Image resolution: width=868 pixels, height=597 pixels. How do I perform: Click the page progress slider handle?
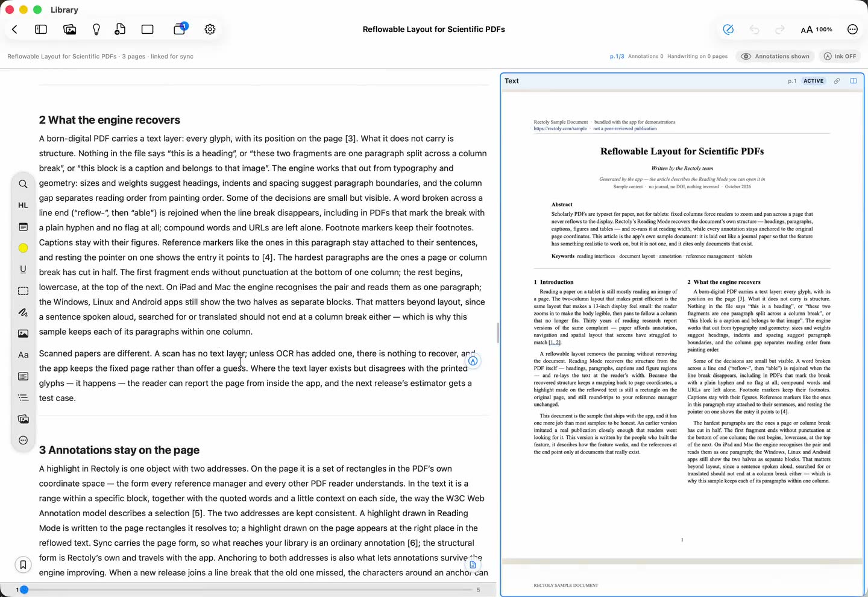click(24, 590)
